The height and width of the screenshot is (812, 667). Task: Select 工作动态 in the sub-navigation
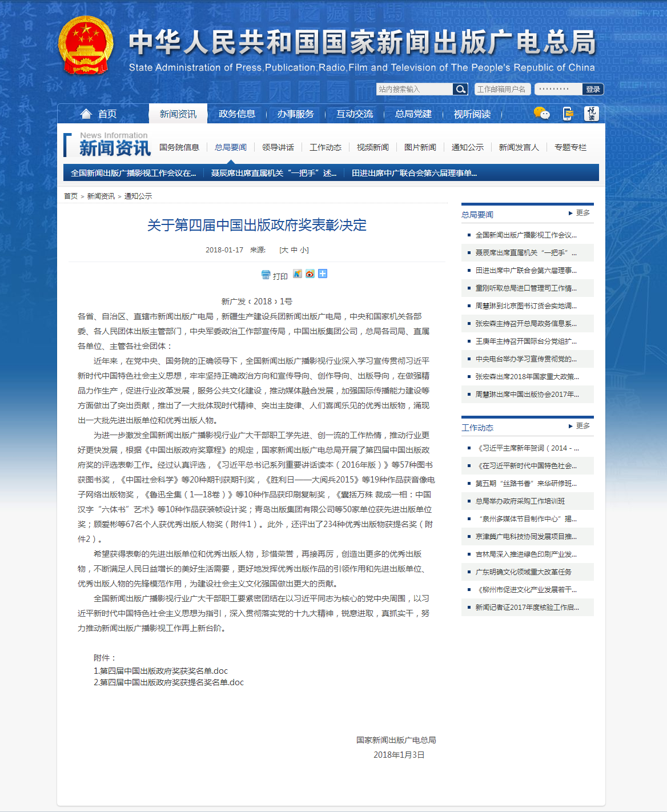point(326,147)
